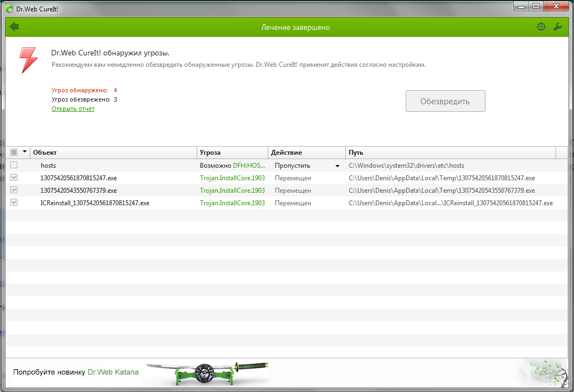The image size is (574, 392).
Task: Open Trojan.InstallCore.1903 link for ICReinstall row
Action: 232,203
